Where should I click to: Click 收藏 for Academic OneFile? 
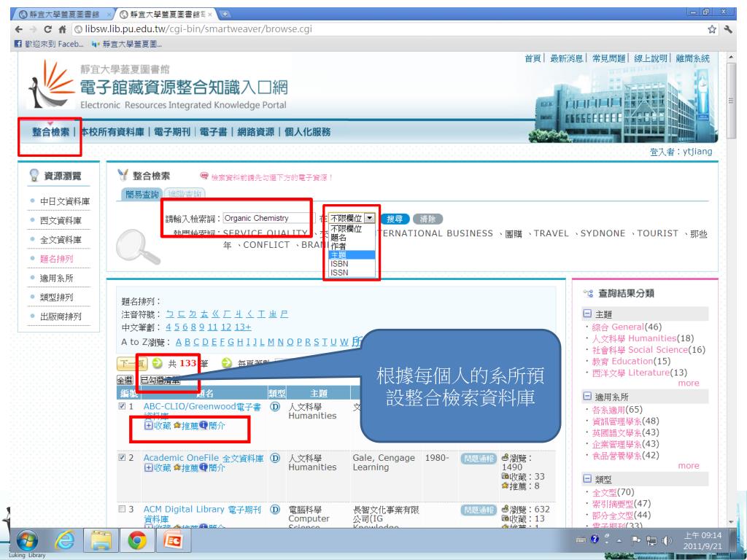click(x=158, y=468)
